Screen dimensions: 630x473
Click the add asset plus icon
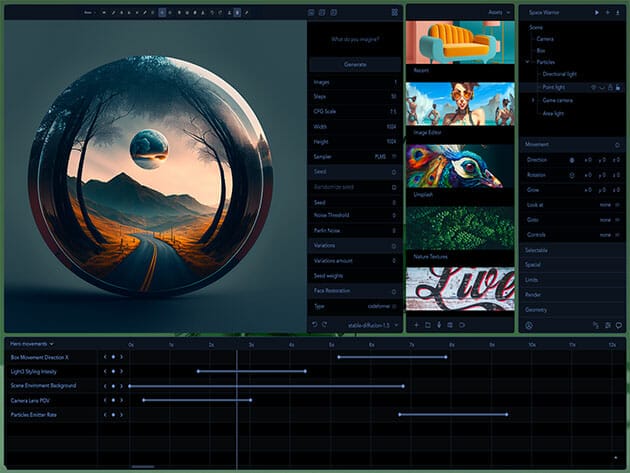[x=416, y=325]
